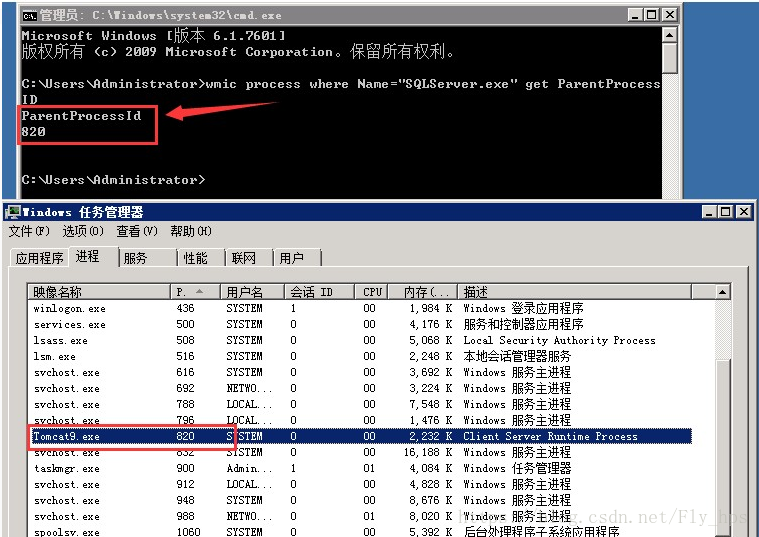Viewport: 759px width, 537px height.
Task: Select the winlogon.exe process row
Action: point(360,308)
